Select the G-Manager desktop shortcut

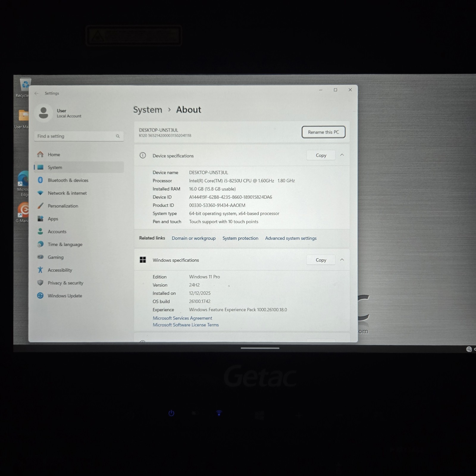tap(23, 212)
